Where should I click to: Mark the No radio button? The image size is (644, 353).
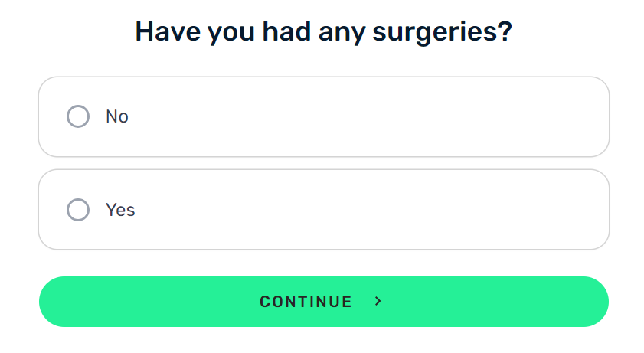coord(78,116)
